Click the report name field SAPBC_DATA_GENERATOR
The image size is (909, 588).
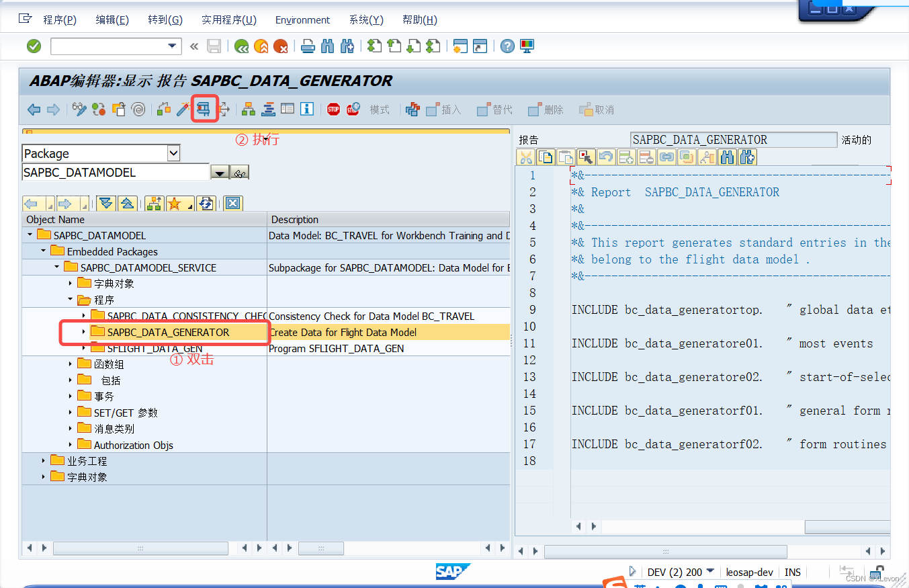pyautogui.click(x=734, y=140)
